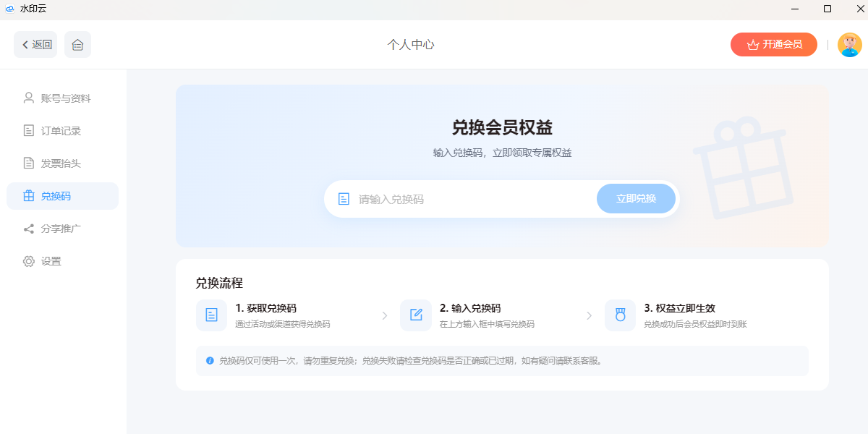Viewport: 868px width, 434px height.
Task: Click the 输入兑换码 step edit icon
Action: [416, 315]
